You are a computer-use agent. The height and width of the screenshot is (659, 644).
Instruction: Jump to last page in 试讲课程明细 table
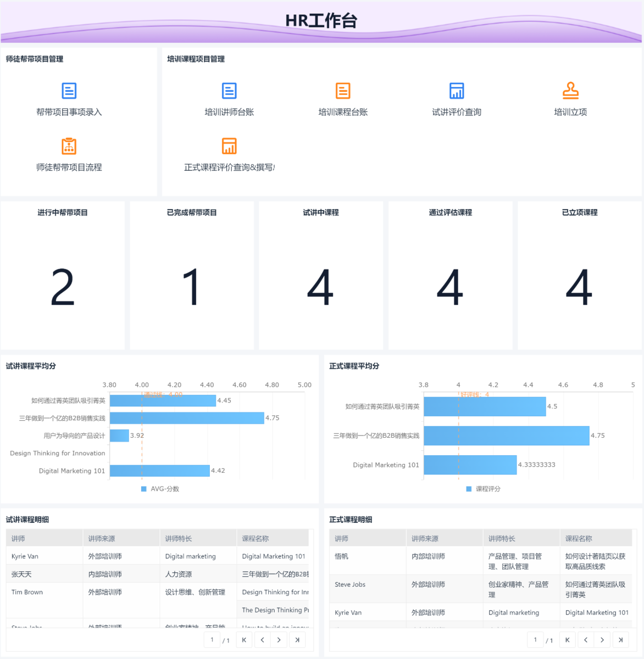tap(297, 640)
